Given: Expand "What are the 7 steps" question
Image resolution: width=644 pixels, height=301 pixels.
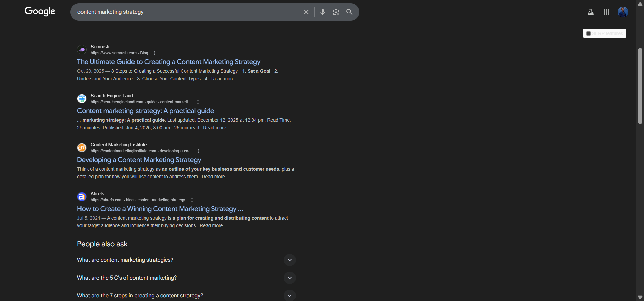Looking at the screenshot, I should tap(186, 295).
